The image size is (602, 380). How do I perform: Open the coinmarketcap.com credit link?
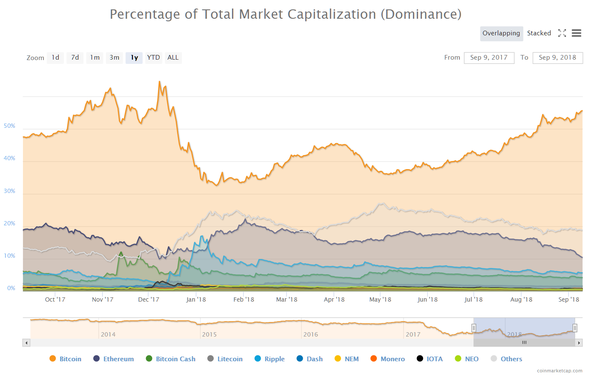tap(559, 371)
